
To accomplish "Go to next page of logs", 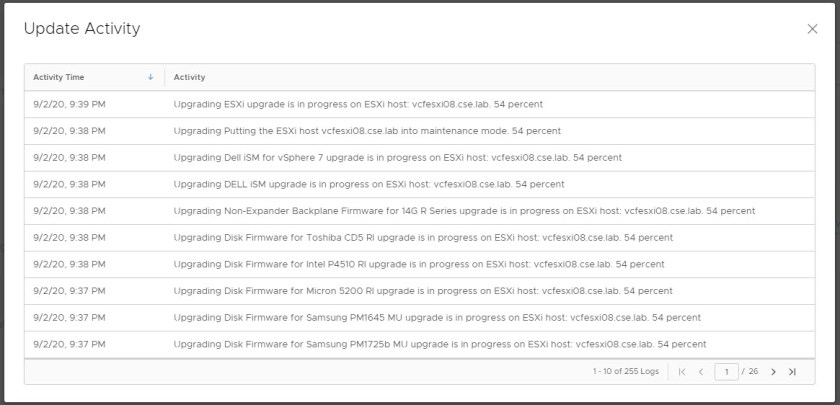I will pyautogui.click(x=773, y=372).
